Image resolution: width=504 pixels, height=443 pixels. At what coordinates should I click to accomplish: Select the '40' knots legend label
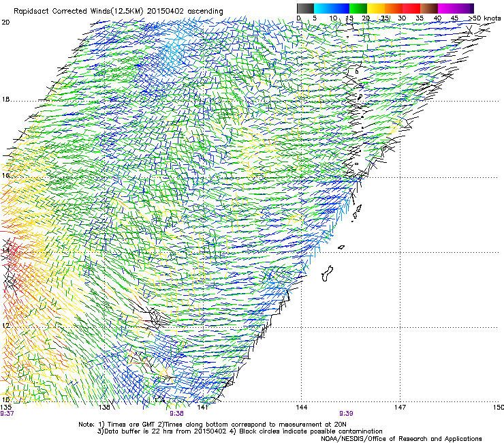pyautogui.click(x=437, y=18)
